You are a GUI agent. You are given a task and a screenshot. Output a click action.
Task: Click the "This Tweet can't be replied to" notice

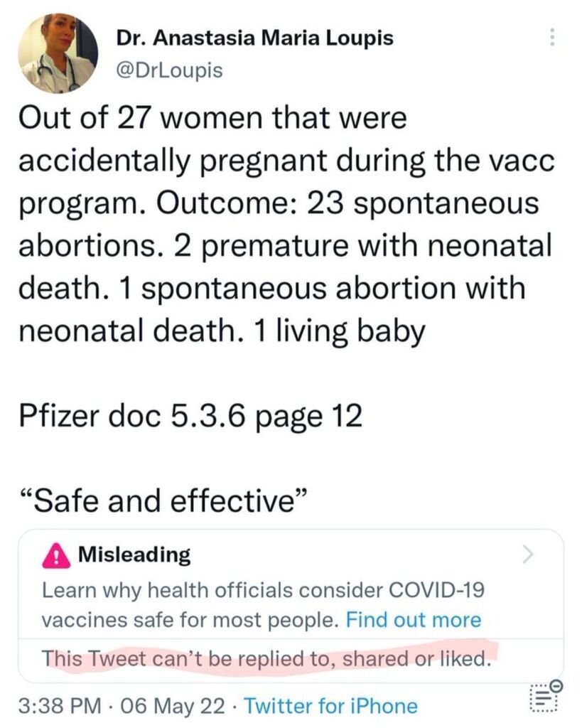[x=265, y=658]
